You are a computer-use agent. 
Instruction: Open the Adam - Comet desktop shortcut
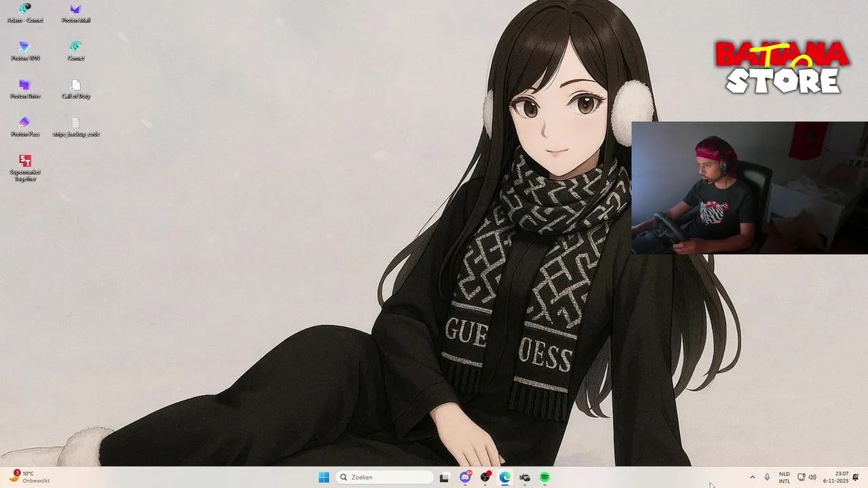pyautogui.click(x=25, y=13)
